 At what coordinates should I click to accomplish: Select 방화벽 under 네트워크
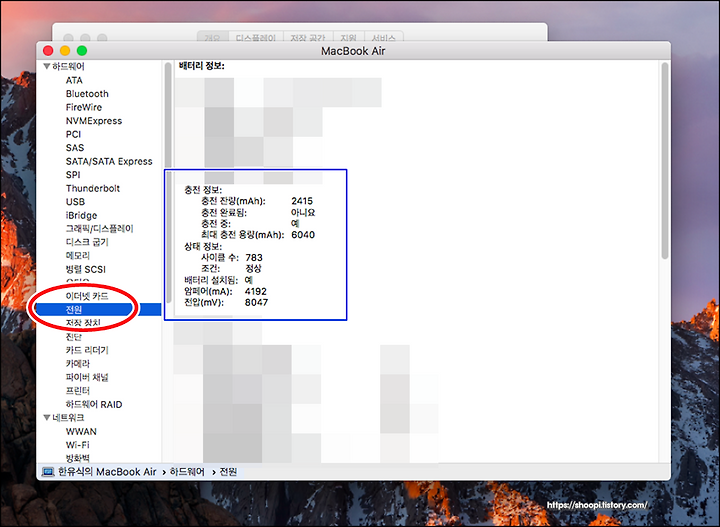tap(78, 458)
